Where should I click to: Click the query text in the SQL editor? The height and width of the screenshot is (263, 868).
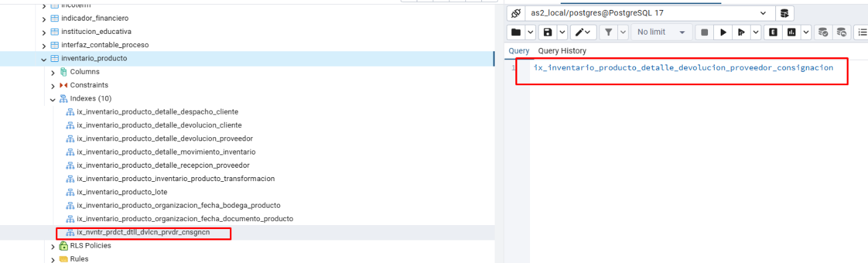(x=683, y=68)
